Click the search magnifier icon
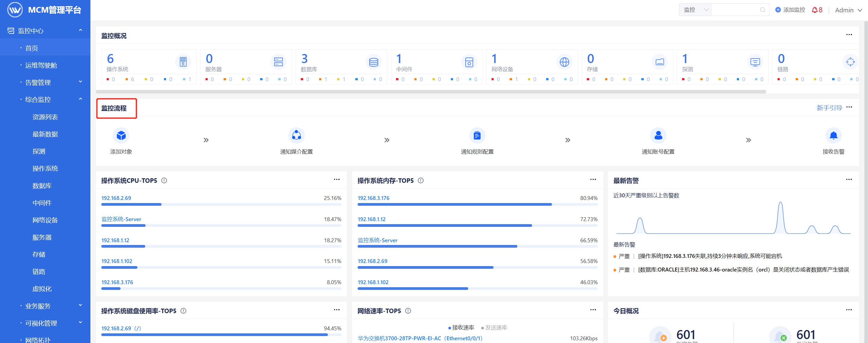The width and height of the screenshot is (868, 343). click(x=763, y=10)
